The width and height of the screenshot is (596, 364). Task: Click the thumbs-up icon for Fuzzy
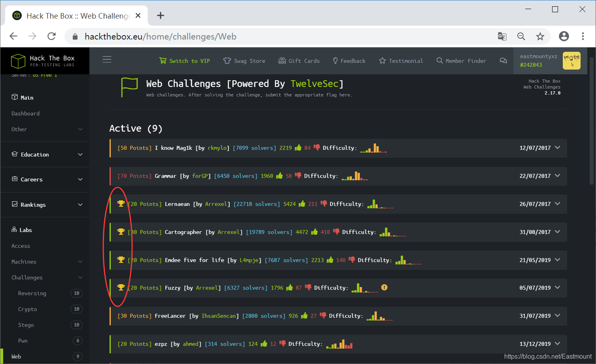click(x=289, y=287)
